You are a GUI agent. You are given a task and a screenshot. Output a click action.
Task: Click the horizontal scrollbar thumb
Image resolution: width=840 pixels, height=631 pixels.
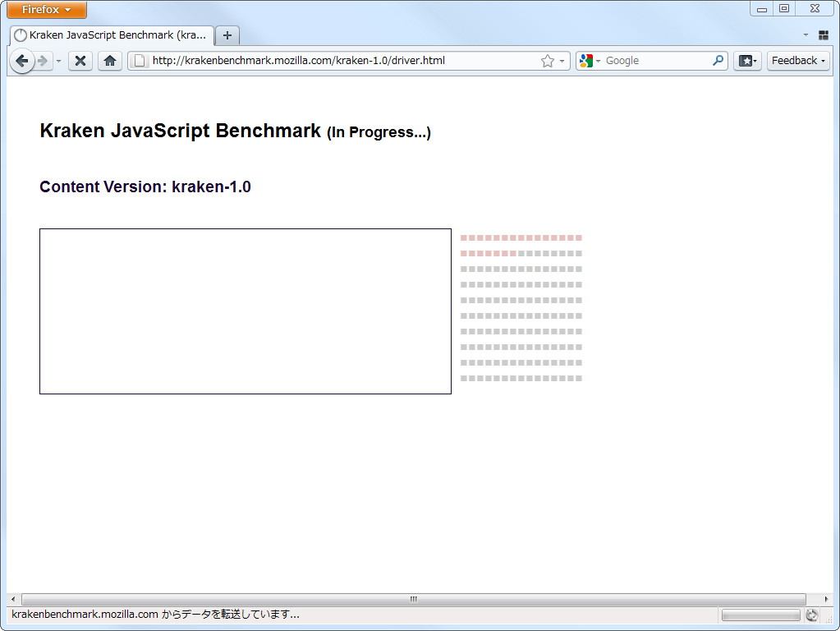tap(414, 599)
